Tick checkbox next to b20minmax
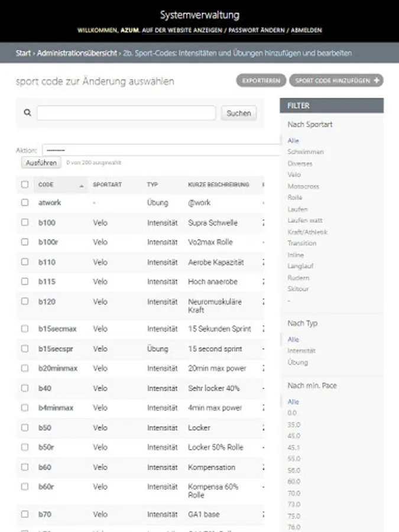The width and height of the screenshot is (399, 532). click(x=25, y=368)
